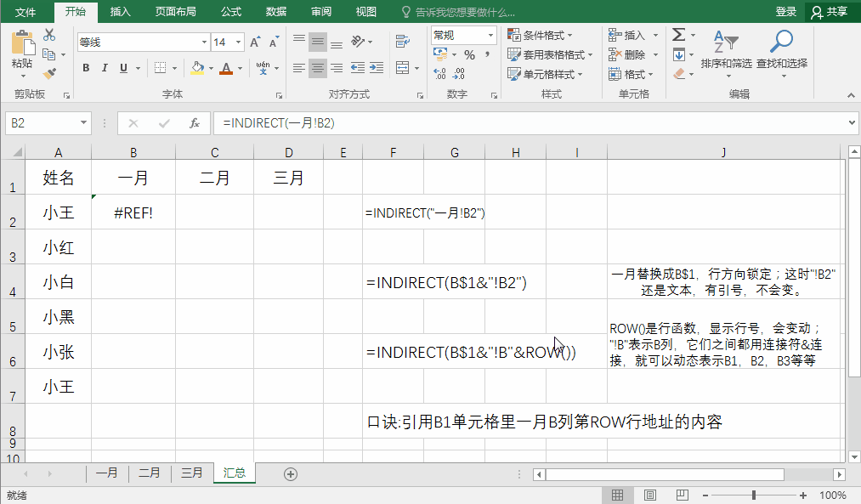Expand the Name Box B2 dropdown
The width and height of the screenshot is (861, 504).
[x=83, y=122]
